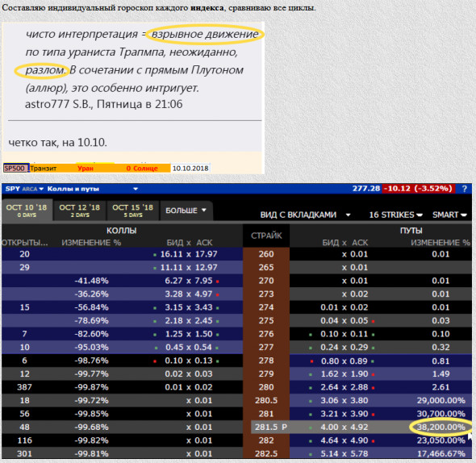Click put quote 5.14 x 5.78
The width and height of the screenshot is (476, 463).
click(x=344, y=453)
